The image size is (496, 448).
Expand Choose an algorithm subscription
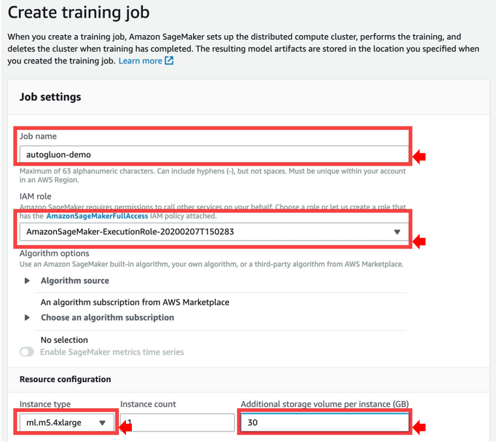click(x=27, y=318)
